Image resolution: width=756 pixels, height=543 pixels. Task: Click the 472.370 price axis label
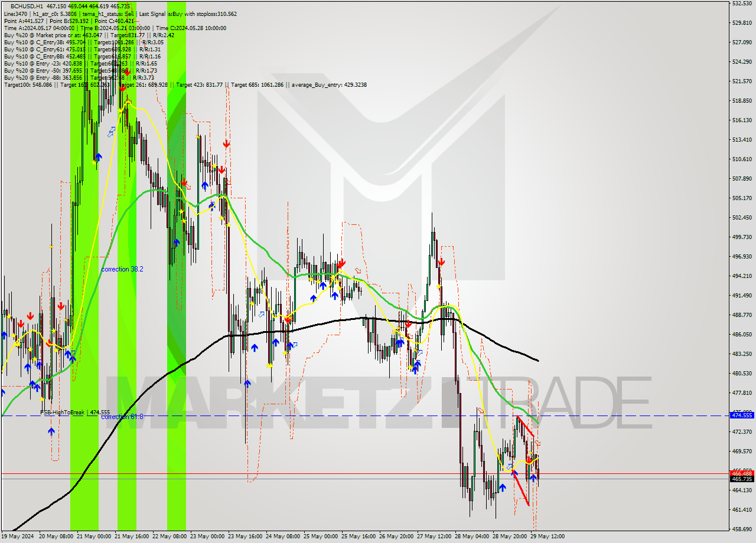point(741,432)
